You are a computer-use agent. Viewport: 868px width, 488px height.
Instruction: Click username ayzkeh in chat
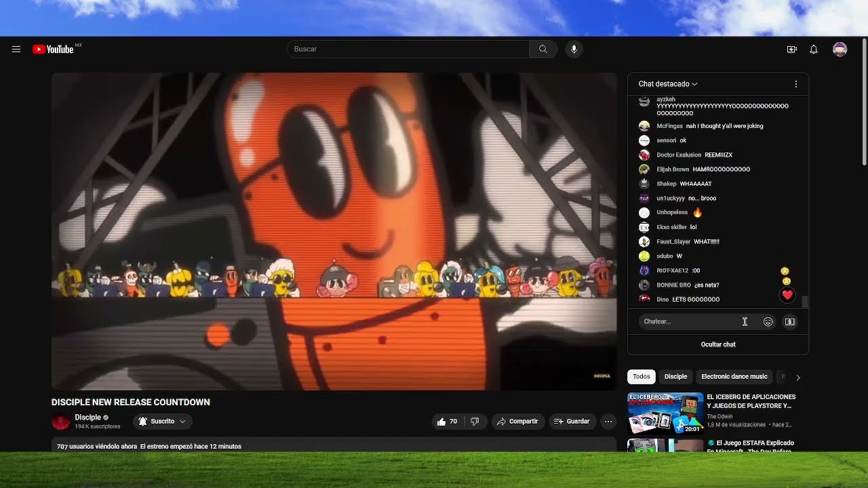[666, 100]
